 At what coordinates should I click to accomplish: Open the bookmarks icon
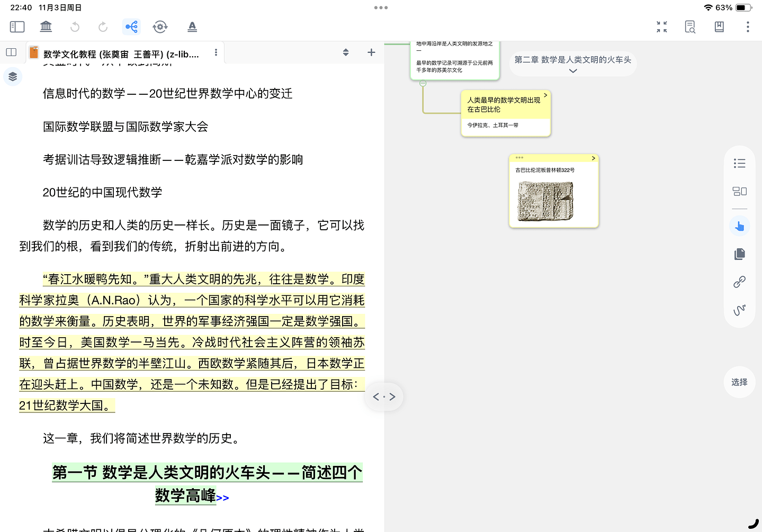click(719, 26)
